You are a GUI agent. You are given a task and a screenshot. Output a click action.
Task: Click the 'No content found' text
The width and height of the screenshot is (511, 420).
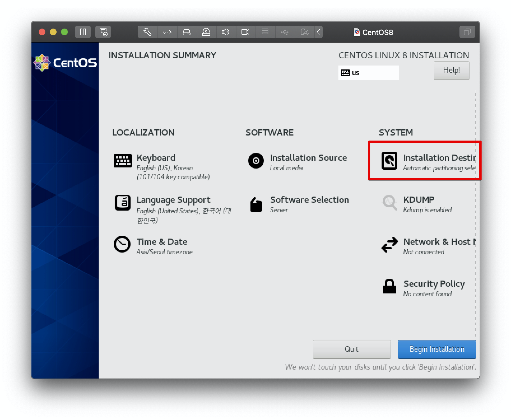[427, 294]
